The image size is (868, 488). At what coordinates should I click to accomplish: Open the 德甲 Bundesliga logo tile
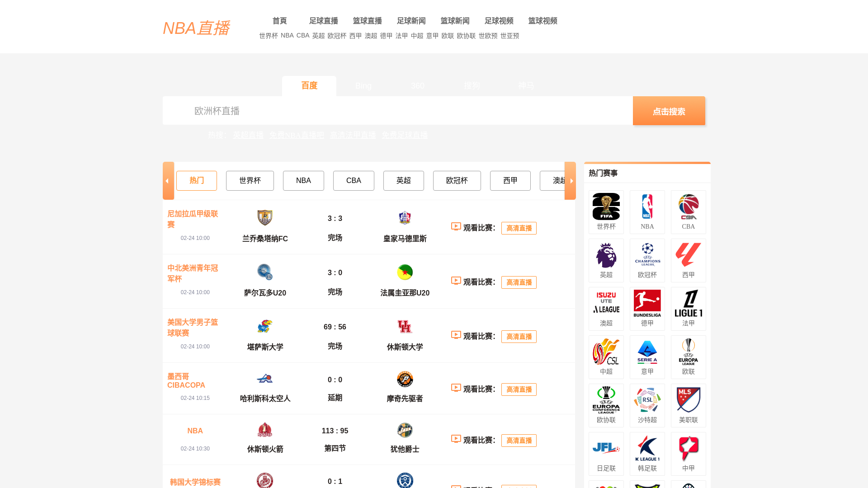(647, 309)
